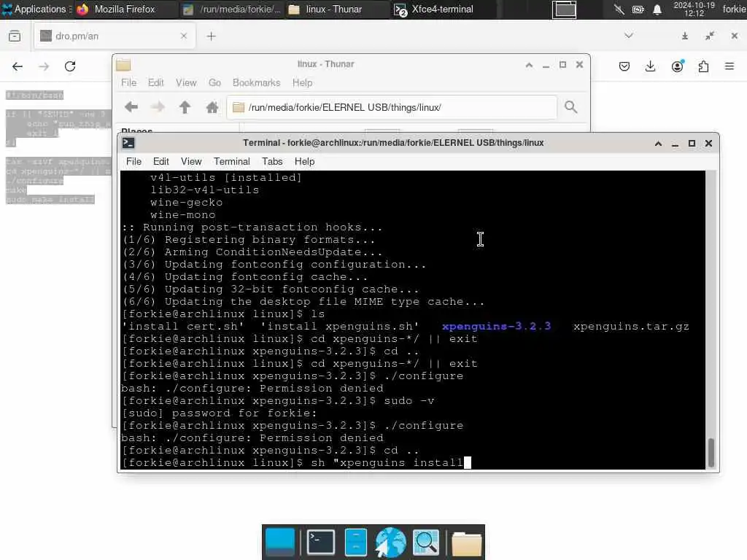This screenshot has height=560, width=747.
Task: Open File menu in Thunar
Action: click(128, 83)
